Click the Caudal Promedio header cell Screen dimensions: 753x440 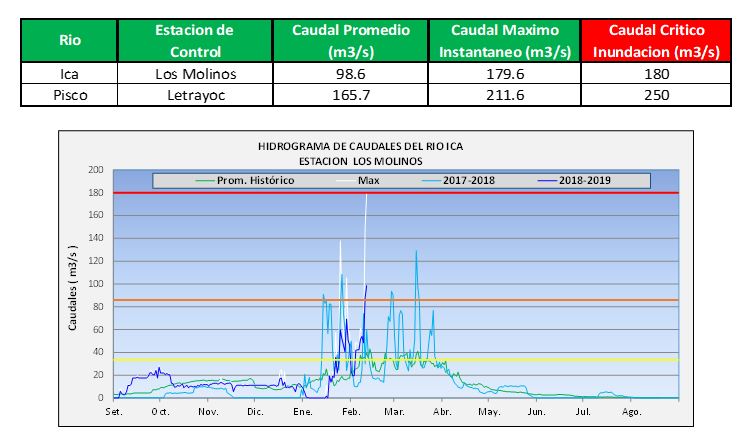(351, 40)
